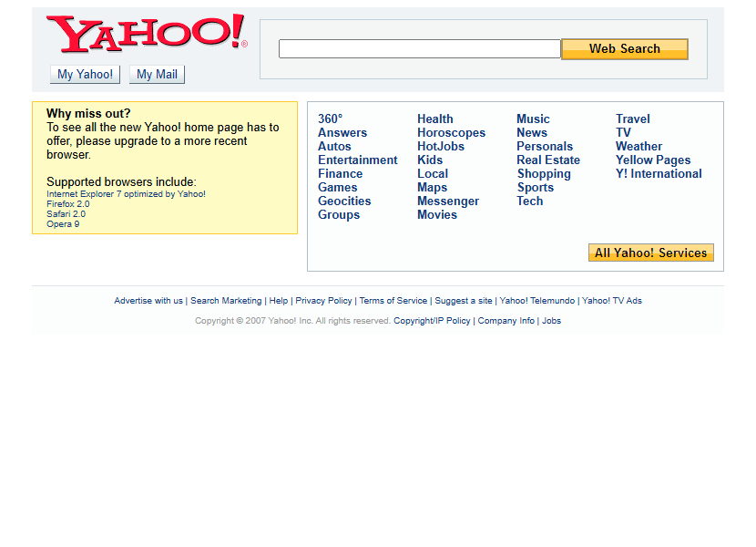Open the Finance link
The width and height of the screenshot is (756, 547).
pyautogui.click(x=341, y=174)
